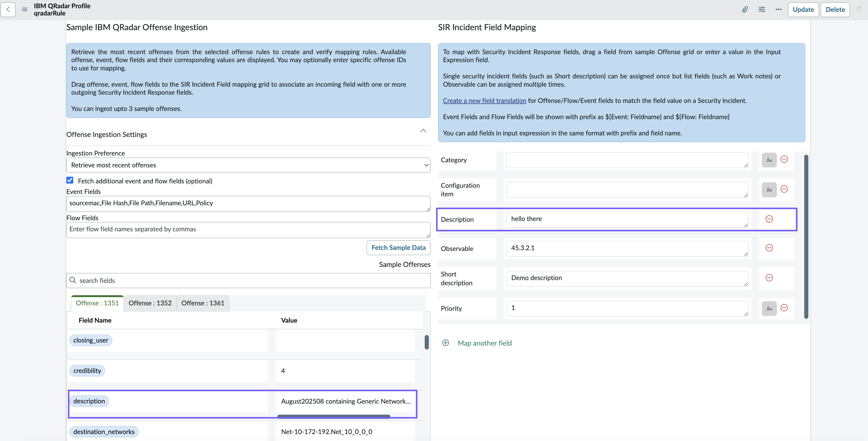Focus the Flow Fields text area
This screenshot has height=441, width=868.
(x=248, y=230)
